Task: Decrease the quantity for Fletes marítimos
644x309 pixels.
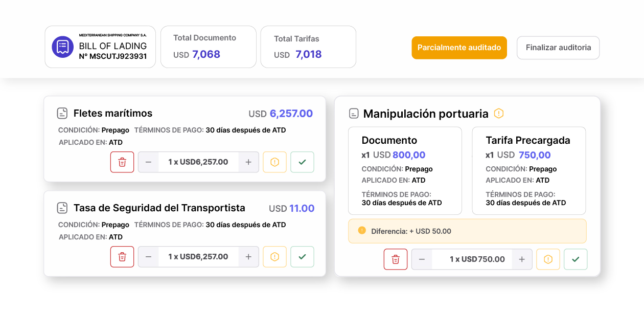Action: point(149,162)
